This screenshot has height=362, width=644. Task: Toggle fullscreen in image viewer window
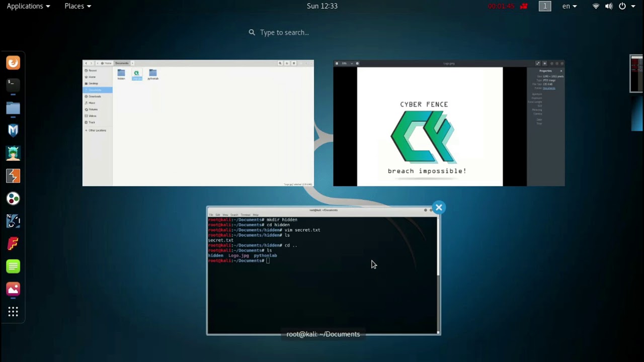coord(538,63)
